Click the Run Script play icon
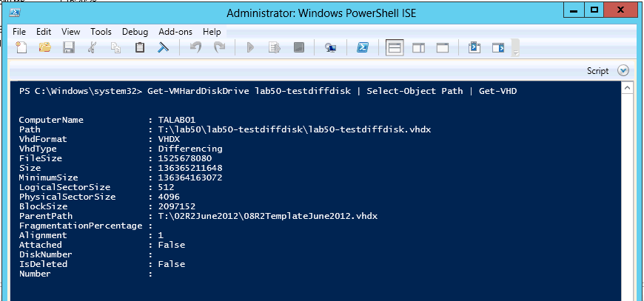Viewport: 644px width, 301px height. (251, 48)
